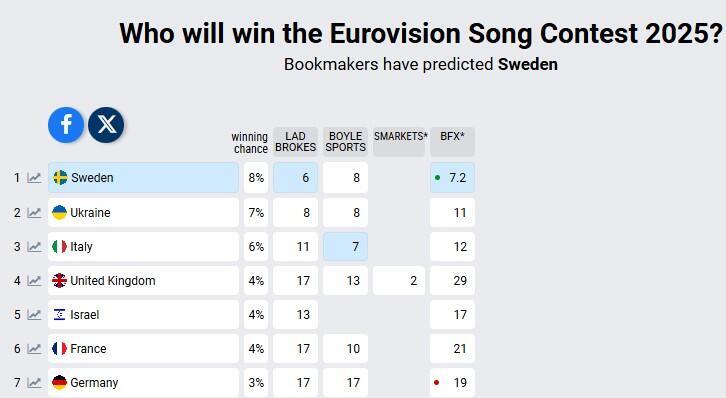This screenshot has height=398, width=726.
Task: Open the trend chart icon for Sweden
Action: 34,178
